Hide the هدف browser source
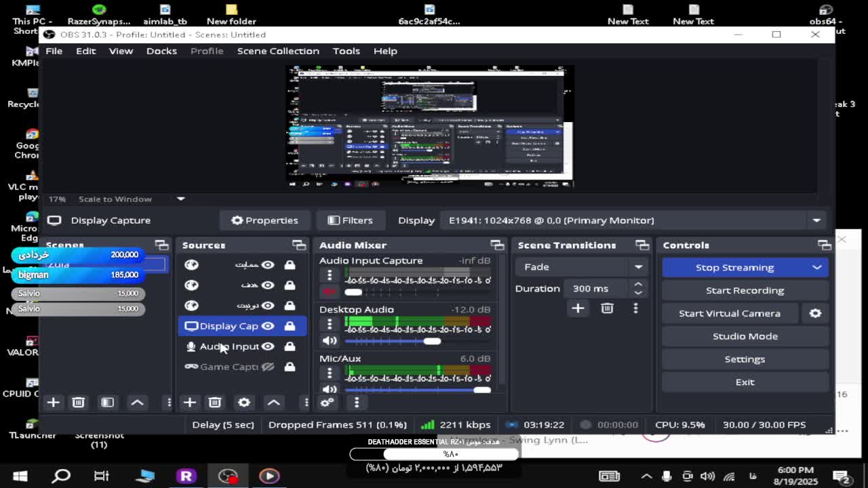868x488 pixels. [268, 285]
